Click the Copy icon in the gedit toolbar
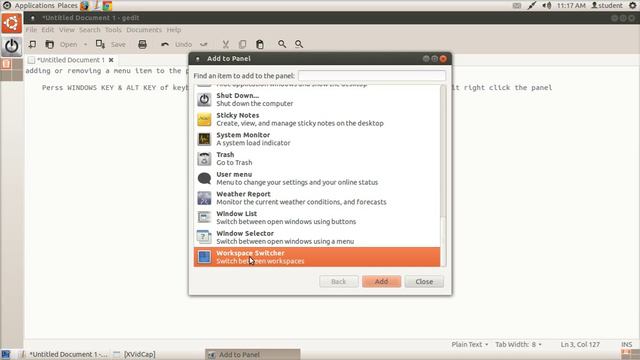The image size is (640, 360). coord(242,44)
